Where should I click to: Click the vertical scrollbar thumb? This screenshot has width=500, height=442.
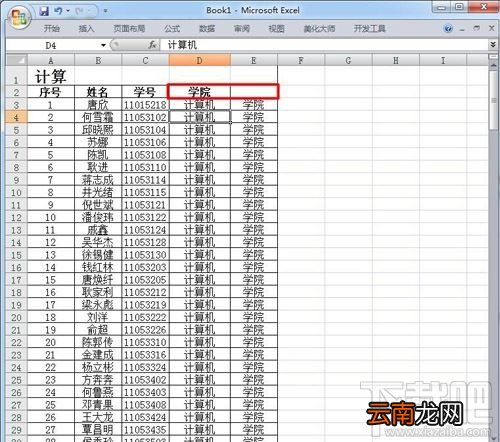pyautogui.click(x=494, y=100)
